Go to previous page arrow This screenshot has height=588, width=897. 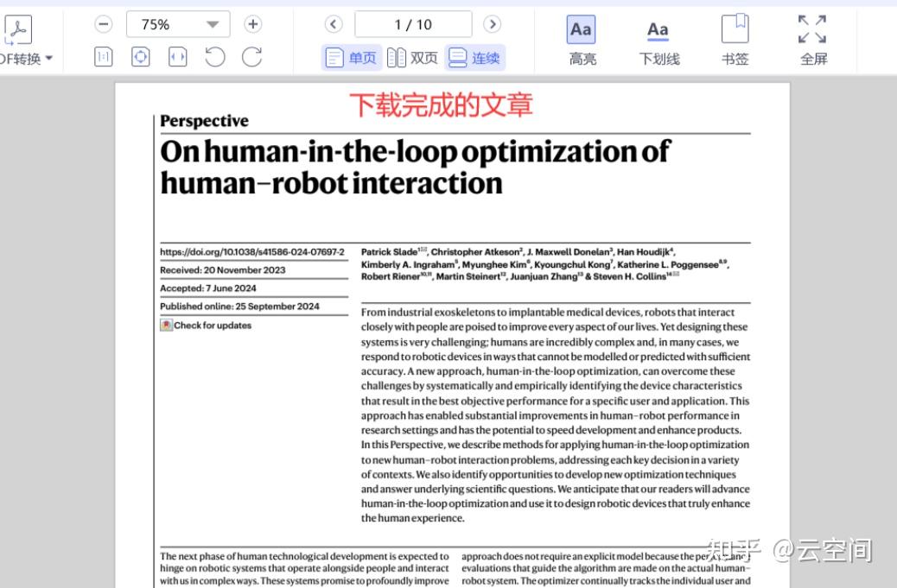click(x=334, y=24)
